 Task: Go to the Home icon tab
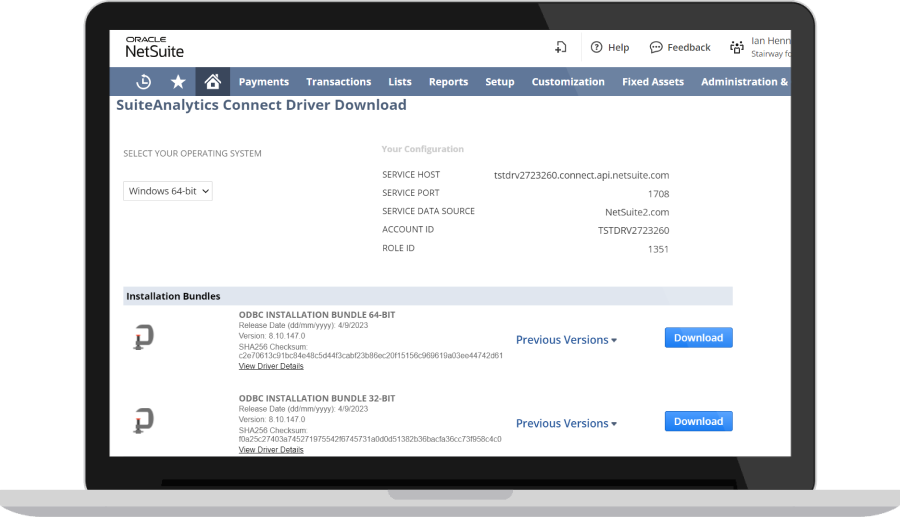tap(212, 81)
